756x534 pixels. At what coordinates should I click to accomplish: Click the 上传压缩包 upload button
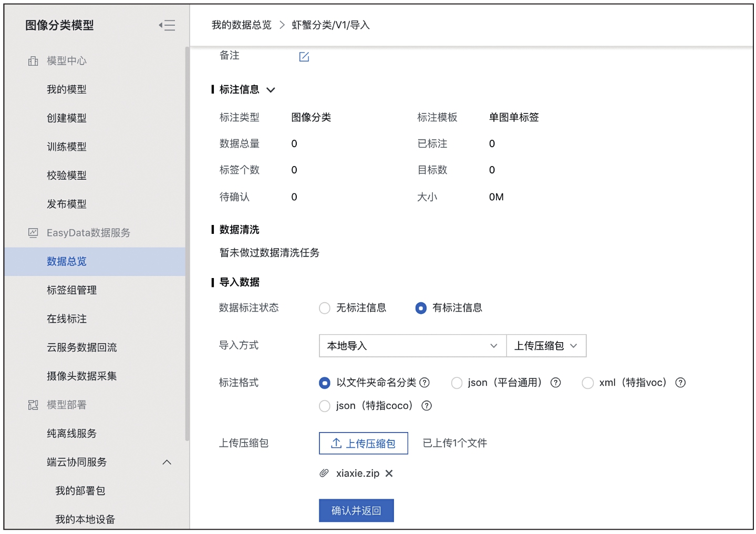point(364,444)
